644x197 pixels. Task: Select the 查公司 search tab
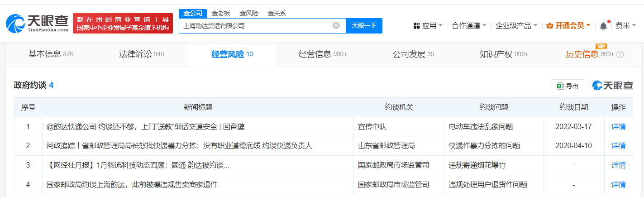(x=193, y=13)
